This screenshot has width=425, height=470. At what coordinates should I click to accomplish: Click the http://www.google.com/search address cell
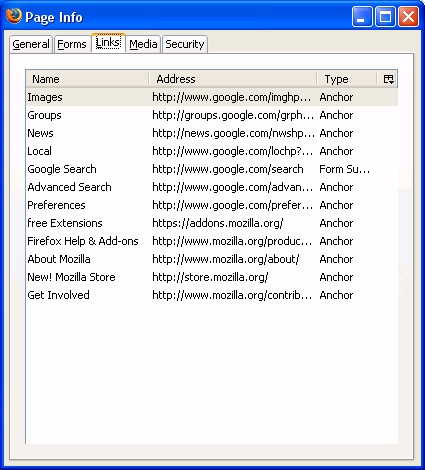[228, 169]
